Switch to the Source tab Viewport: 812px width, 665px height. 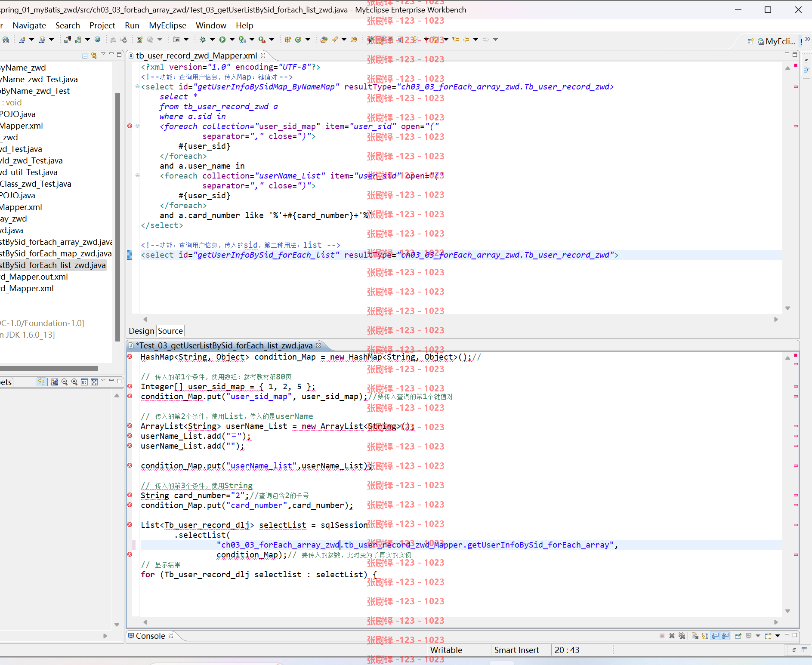170,331
